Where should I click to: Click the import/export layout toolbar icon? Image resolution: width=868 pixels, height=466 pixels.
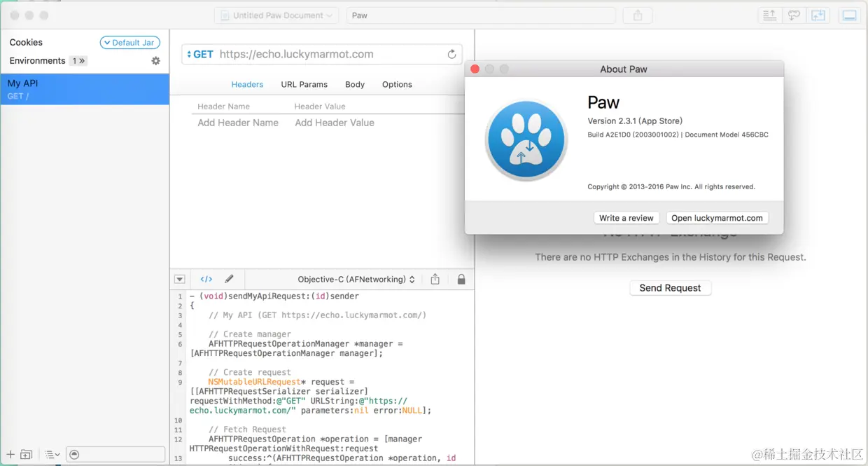[x=818, y=15]
